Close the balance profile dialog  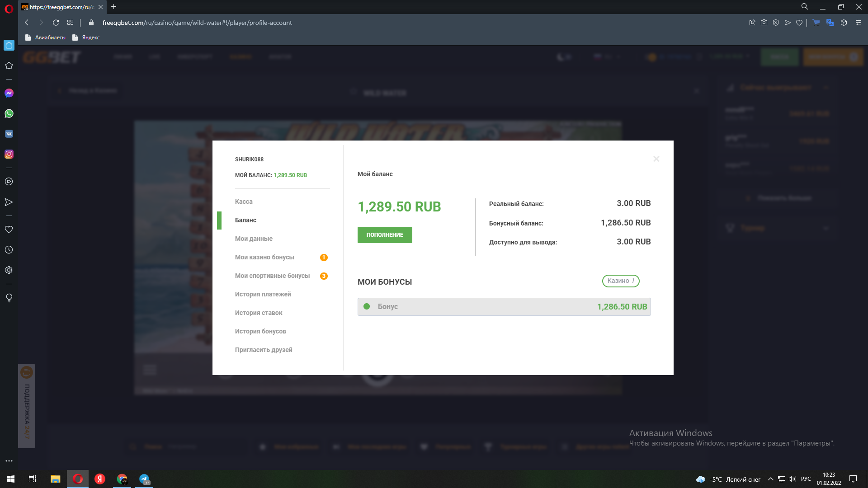click(656, 159)
